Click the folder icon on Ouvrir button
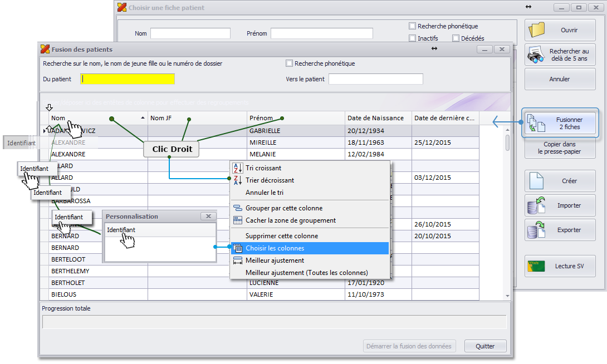This screenshot has height=364, width=607. (537, 30)
